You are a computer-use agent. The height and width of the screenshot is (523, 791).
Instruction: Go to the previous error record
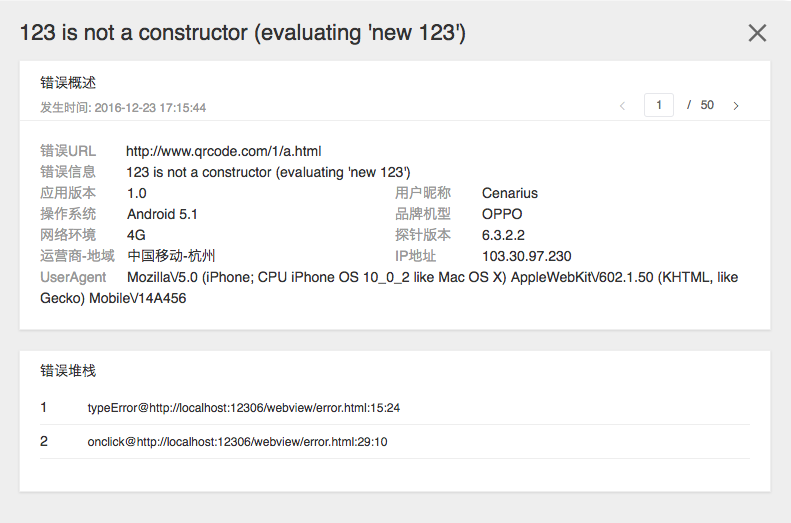tap(622, 105)
